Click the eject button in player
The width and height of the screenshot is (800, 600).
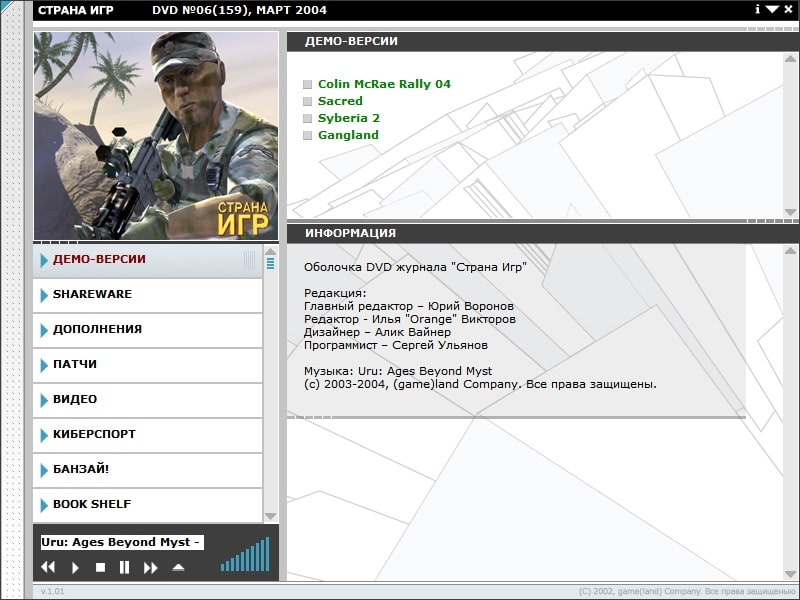(178, 567)
